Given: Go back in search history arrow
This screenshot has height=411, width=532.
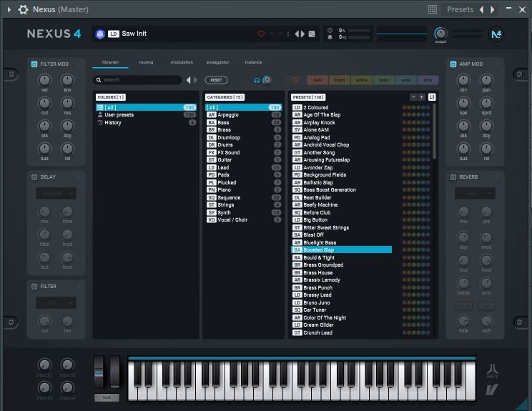Looking at the screenshot, I should tap(189, 80).
